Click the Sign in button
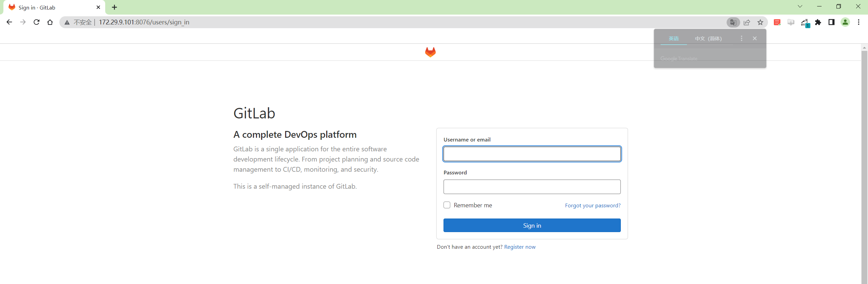The image size is (868, 284). [532, 225]
